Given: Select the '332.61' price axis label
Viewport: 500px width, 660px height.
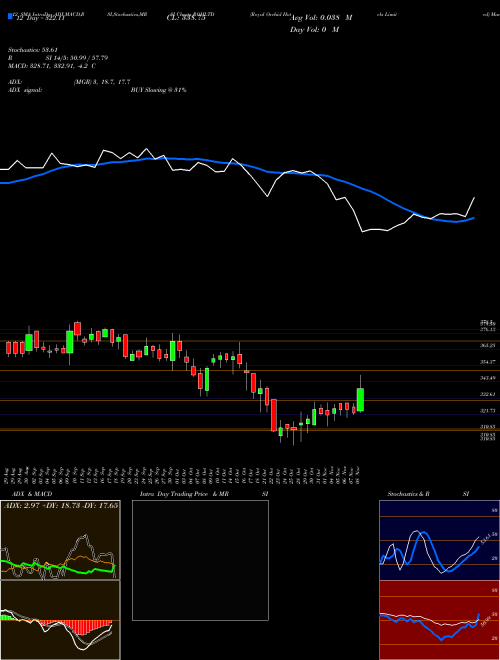Looking at the screenshot, I should point(488,394).
